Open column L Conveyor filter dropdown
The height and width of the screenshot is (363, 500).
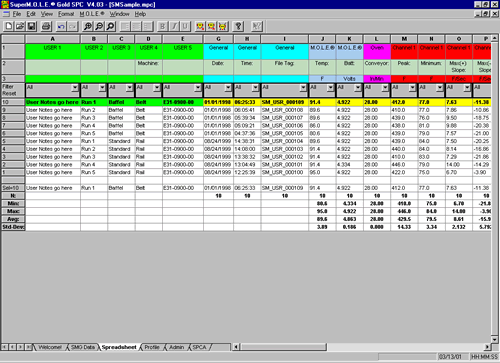click(385, 87)
